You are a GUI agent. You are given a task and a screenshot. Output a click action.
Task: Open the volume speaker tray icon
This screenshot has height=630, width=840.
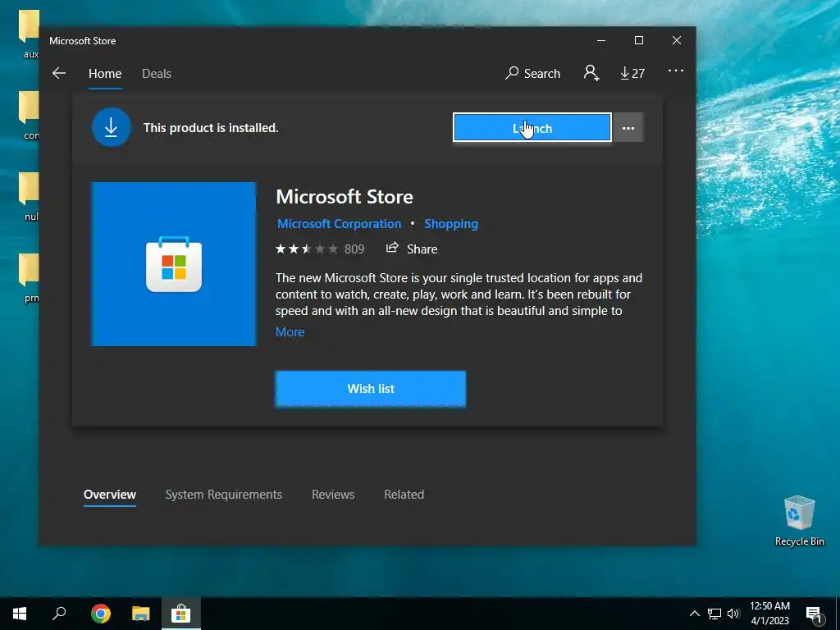(x=733, y=614)
